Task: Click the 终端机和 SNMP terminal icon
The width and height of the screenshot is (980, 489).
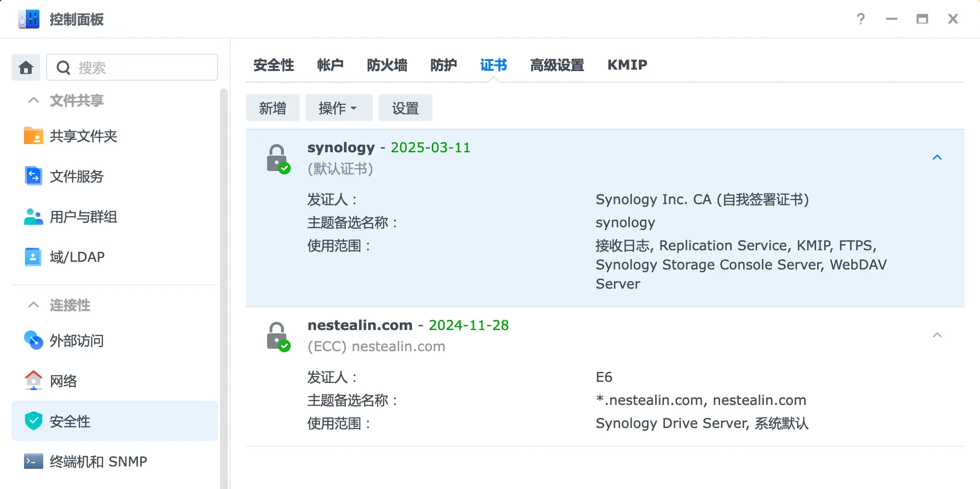Action: (34, 462)
